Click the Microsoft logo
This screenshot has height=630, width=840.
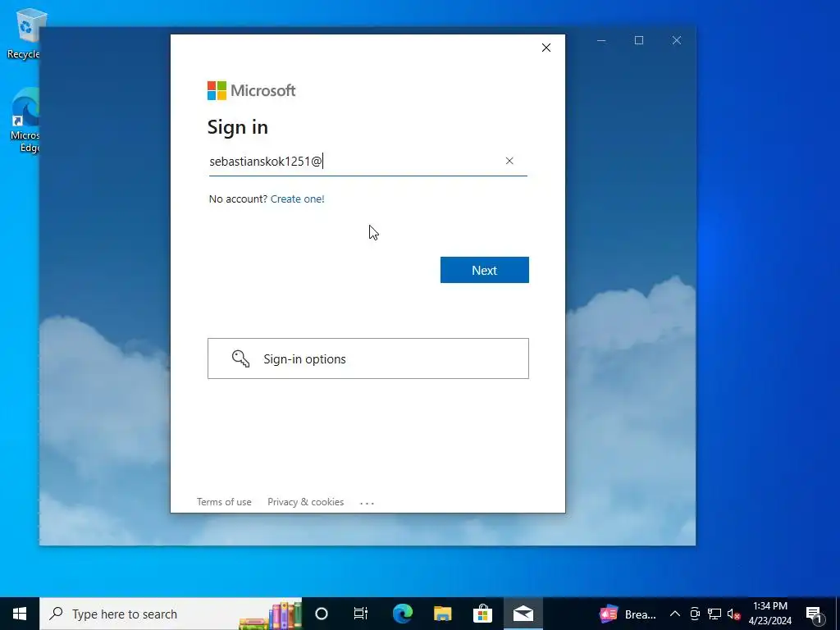[x=251, y=90]
